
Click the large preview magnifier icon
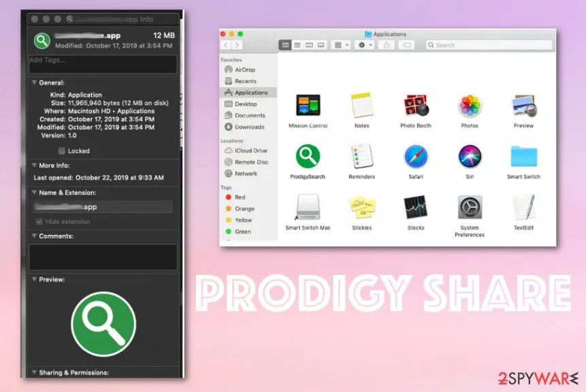[x=103, y=324]
